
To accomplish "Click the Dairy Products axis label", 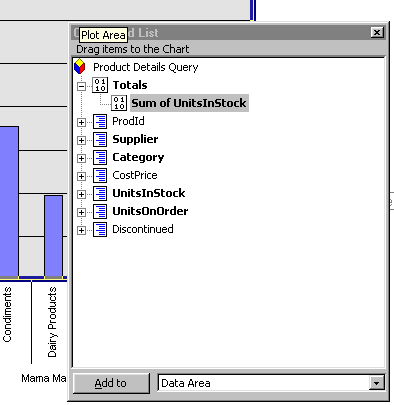I will (52, 322).
